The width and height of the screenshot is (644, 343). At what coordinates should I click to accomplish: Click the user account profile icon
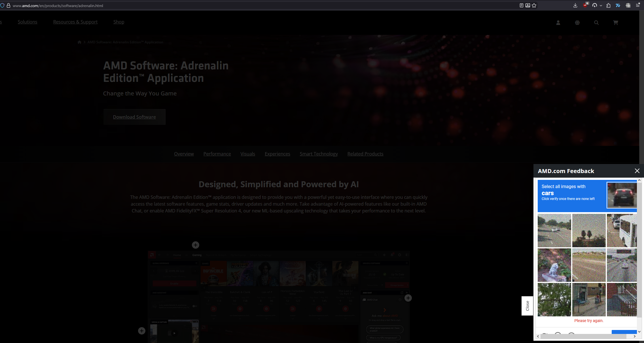coord(558,23)
